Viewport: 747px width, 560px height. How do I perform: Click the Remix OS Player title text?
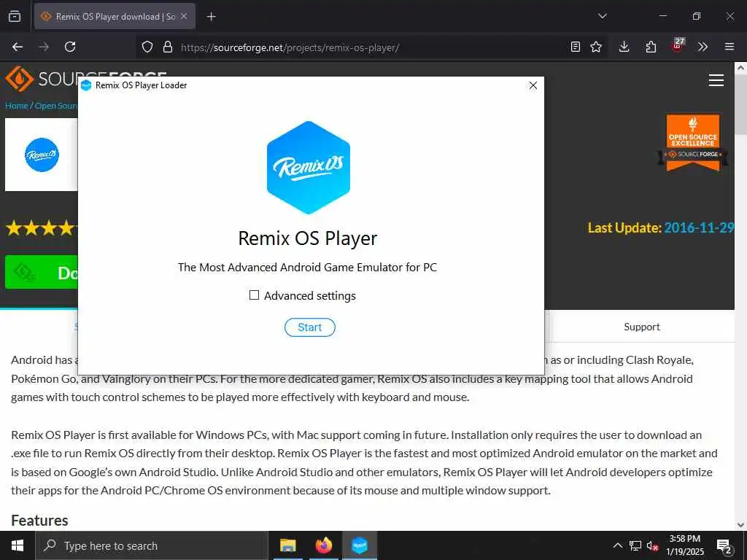click(x=308, y=238)
